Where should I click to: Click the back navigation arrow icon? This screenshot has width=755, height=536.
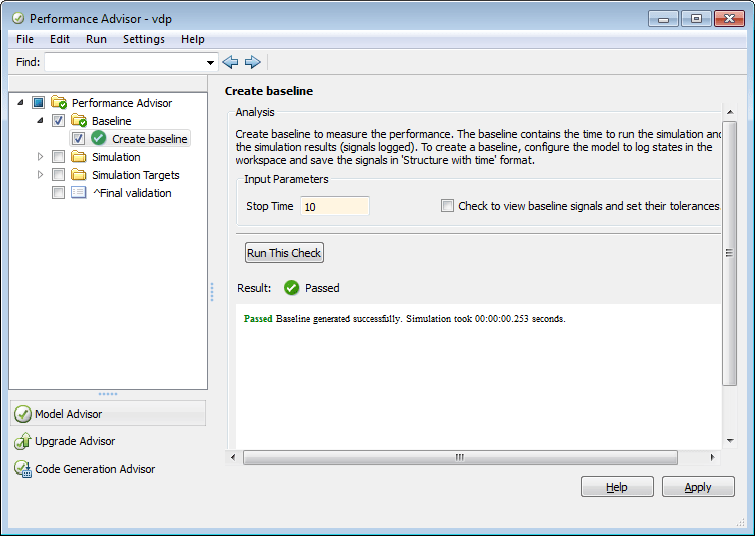pyautogui.click(x=231, y=62)
